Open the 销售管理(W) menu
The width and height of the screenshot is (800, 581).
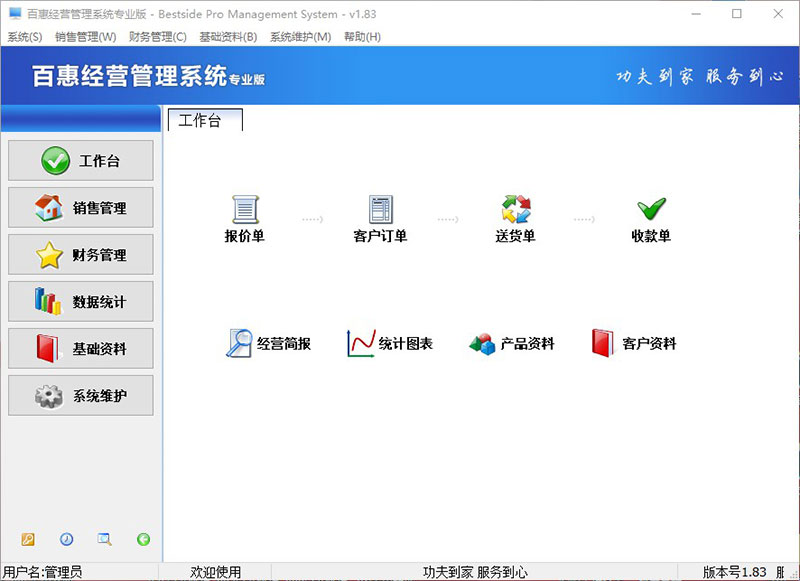[x=85, y=37]
